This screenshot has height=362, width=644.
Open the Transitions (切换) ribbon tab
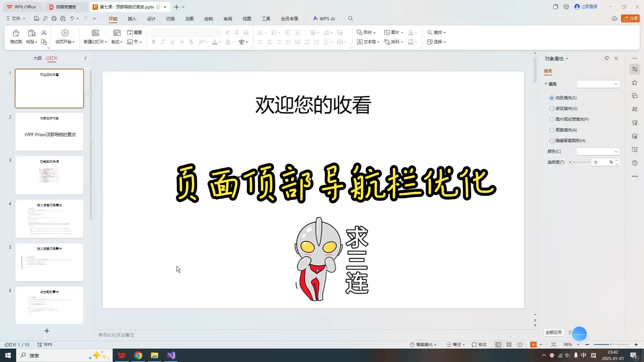pos(170,19)
